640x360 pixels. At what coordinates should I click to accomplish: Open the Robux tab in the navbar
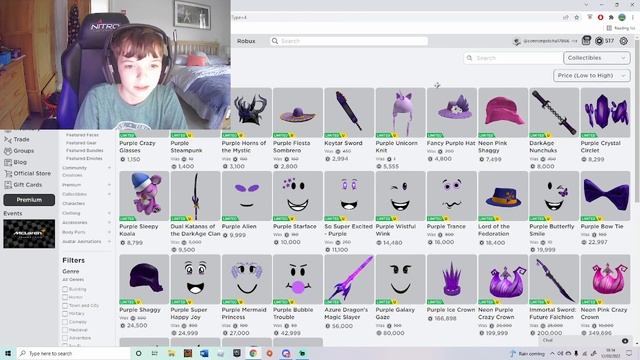(x=246, y=41)
